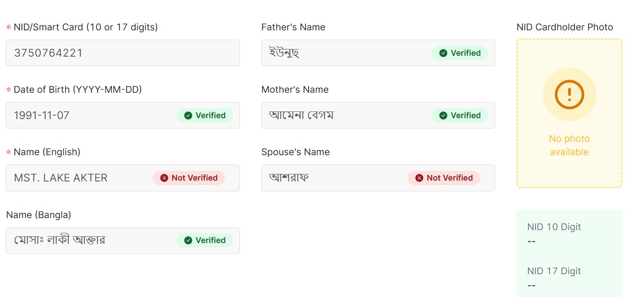Click the NID/Smart Card number input field
Image resolution: width=644 pixels, height=297 pixels.
tap(123, 53)
